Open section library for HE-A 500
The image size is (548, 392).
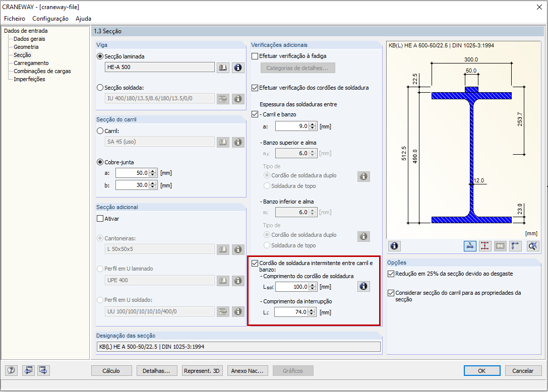tap(223, 68)
